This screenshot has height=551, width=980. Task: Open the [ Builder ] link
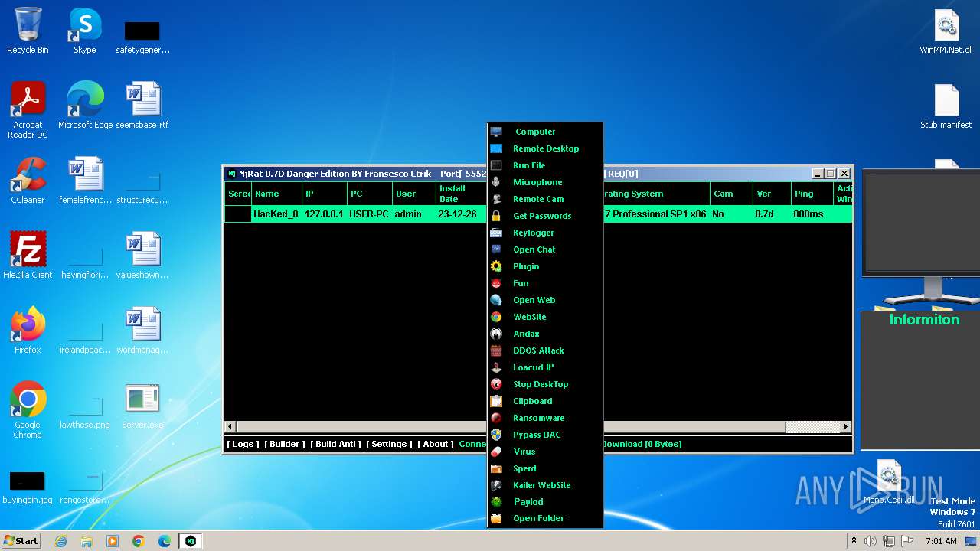click(x=285, y=444)
